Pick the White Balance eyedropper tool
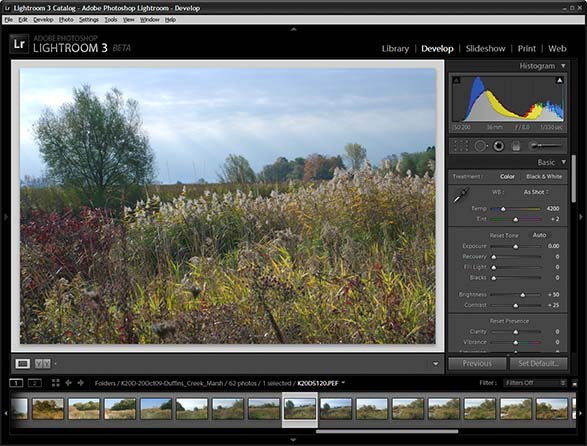Image resolution: width=587 pixels, height=446 pixels. coord(461,195)
